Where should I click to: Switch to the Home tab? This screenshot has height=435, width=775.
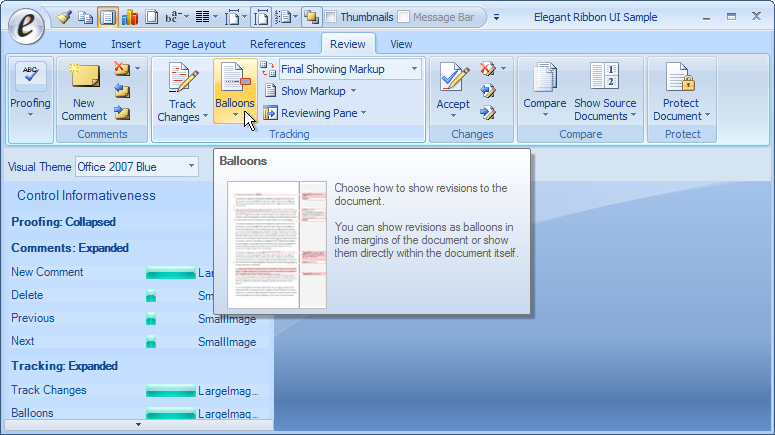coord(73,44)
